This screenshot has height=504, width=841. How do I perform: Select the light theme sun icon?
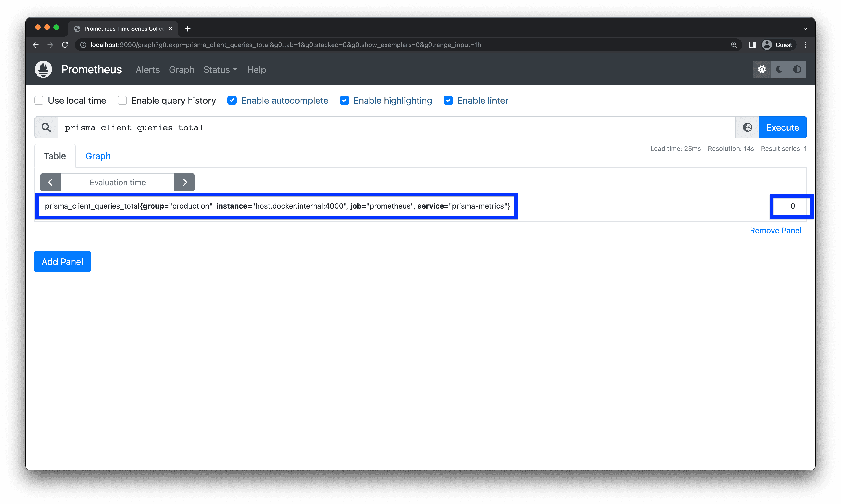762,69
